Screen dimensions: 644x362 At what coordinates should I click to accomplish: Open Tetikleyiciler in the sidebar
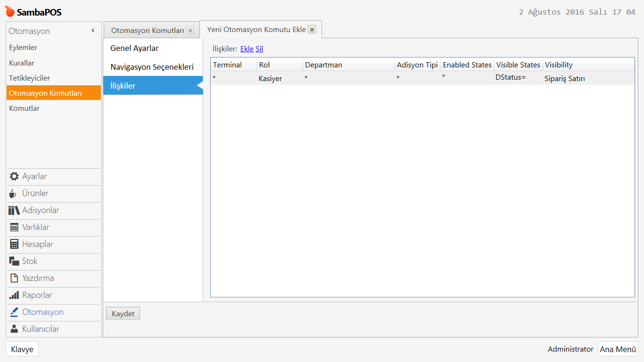[54, 78]
